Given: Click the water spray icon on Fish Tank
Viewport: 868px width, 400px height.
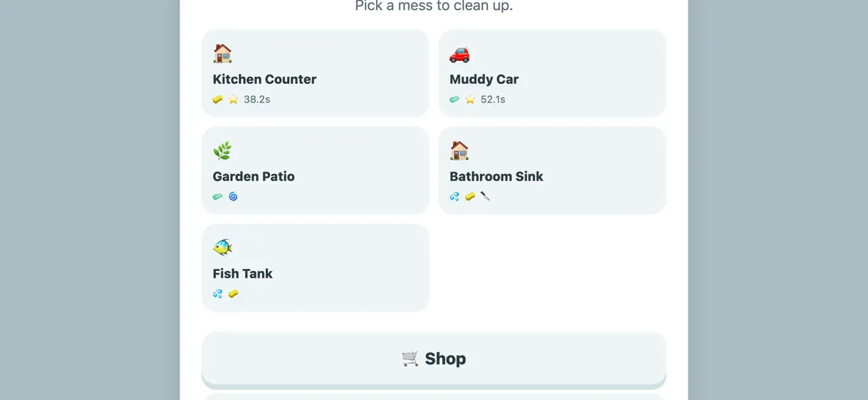Looking at the screenshot, I should 217,294.
